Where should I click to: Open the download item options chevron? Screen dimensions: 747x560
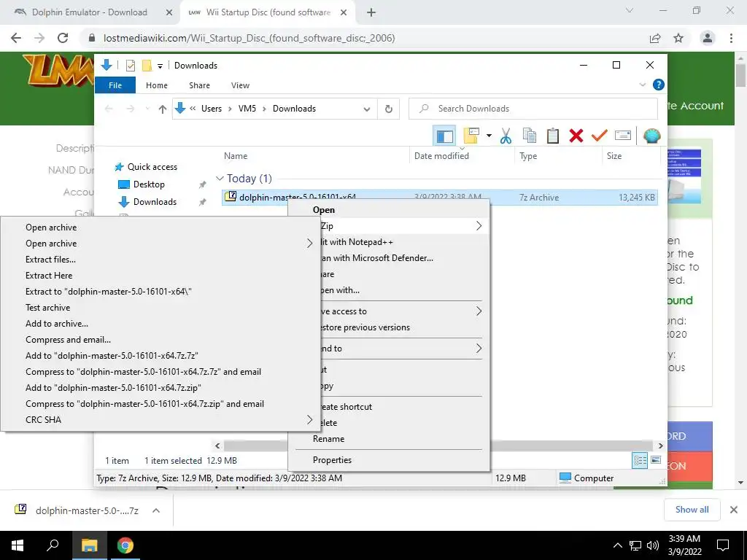pos(156,510)
